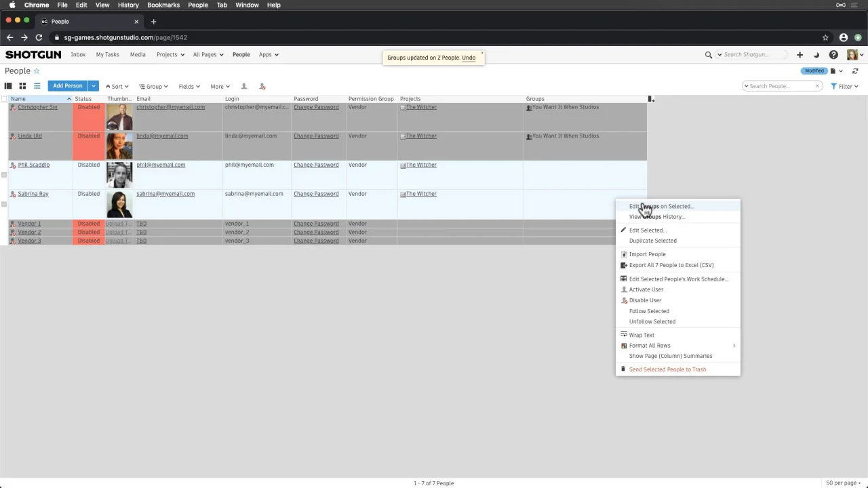The width and height of the screenshot is (868, 488).
Task: Open the 50 per page dropdown
Action: click(x=842, y=483)
